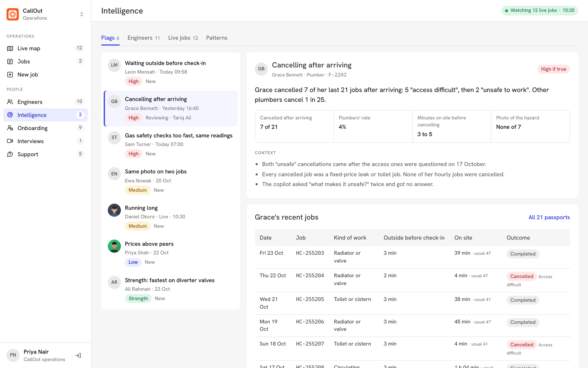Viewport: 588px width, 368px height.
Task: Click the Cancelled badge on the Thu 22 Oct row
Action: pyautogui.click(x=522, y=276)
